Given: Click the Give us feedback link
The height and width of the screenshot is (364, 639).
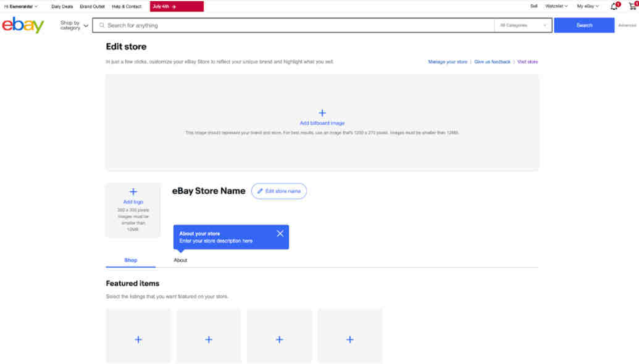Looking at the screenshot, I should tap(492, 62).
